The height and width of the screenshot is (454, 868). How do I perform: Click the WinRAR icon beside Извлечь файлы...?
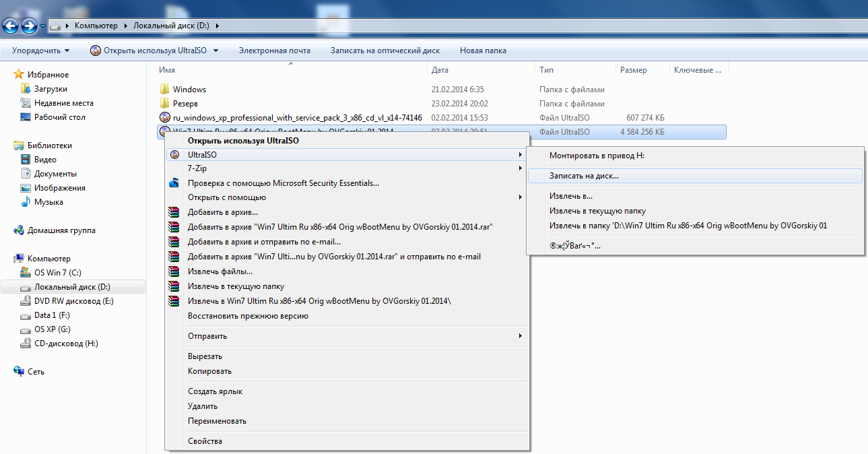click(x=174, y=271)
